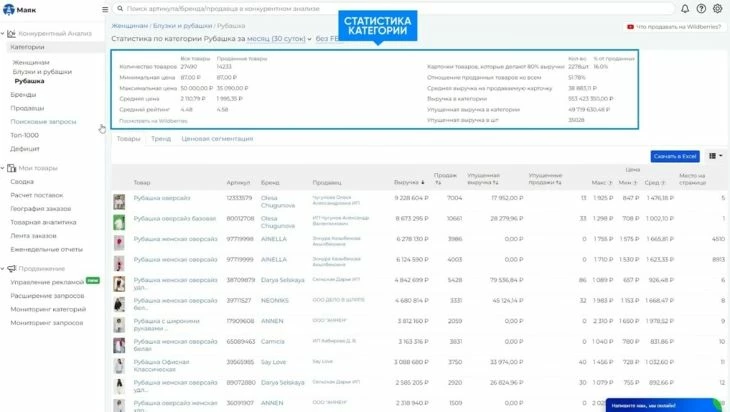Click brand Say Love
730x412 pixels.
click(273, 362)
